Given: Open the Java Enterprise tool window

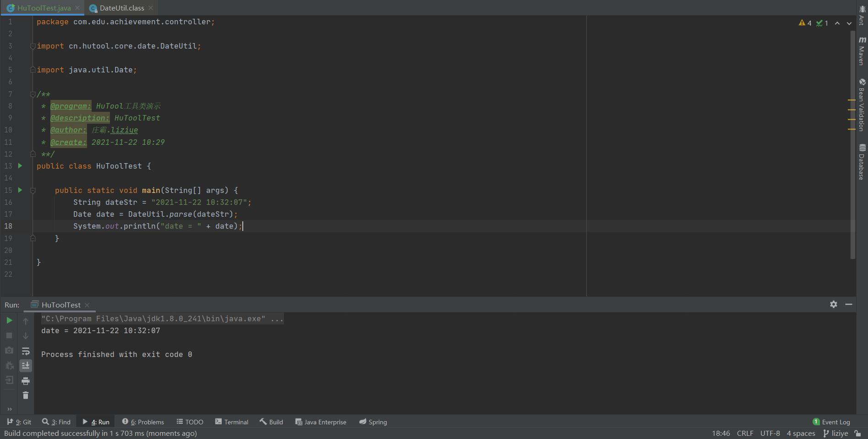Looking at the screenshot, I should pyautogui.click(x=321, y=422).
